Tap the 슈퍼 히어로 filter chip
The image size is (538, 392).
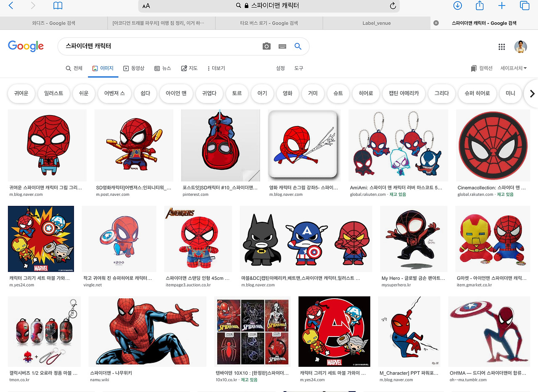477,93
